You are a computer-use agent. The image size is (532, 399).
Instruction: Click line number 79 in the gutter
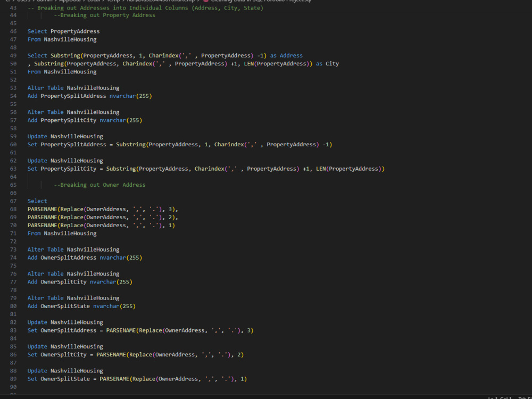13,298
